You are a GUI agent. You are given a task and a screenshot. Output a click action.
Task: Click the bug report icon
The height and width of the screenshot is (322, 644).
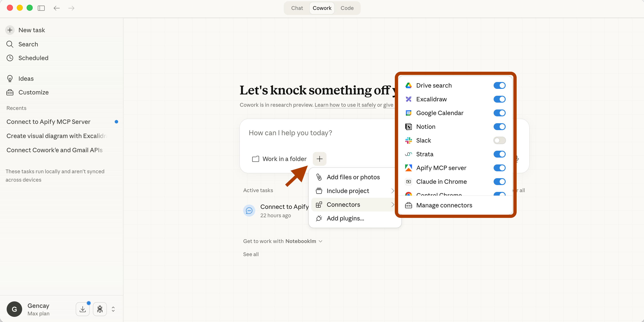100,309
